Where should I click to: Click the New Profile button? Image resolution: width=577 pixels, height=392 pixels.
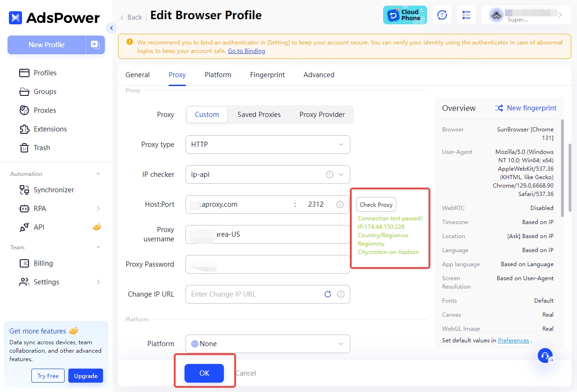46,45
